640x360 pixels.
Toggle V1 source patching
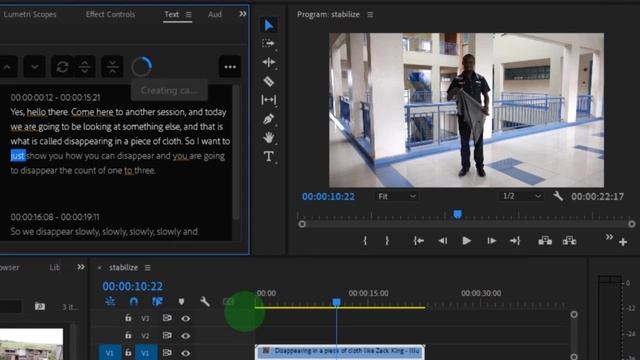110,353
